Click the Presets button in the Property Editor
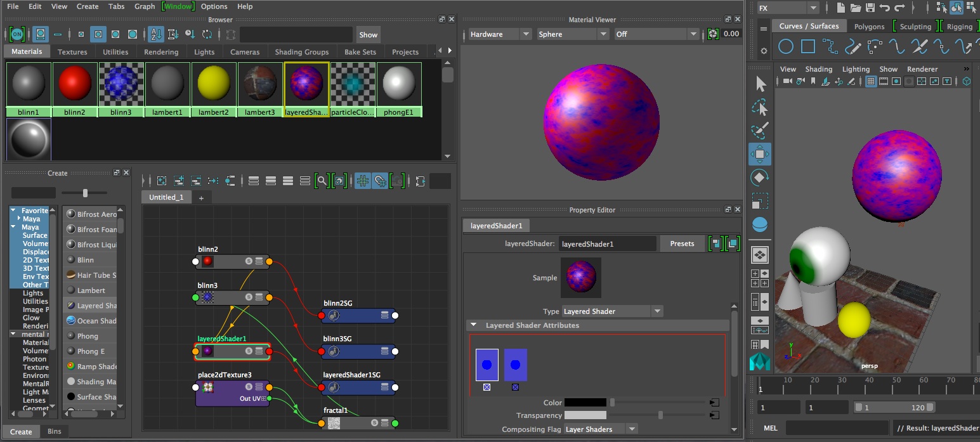The image size is (980, 442). pos(682,244)
